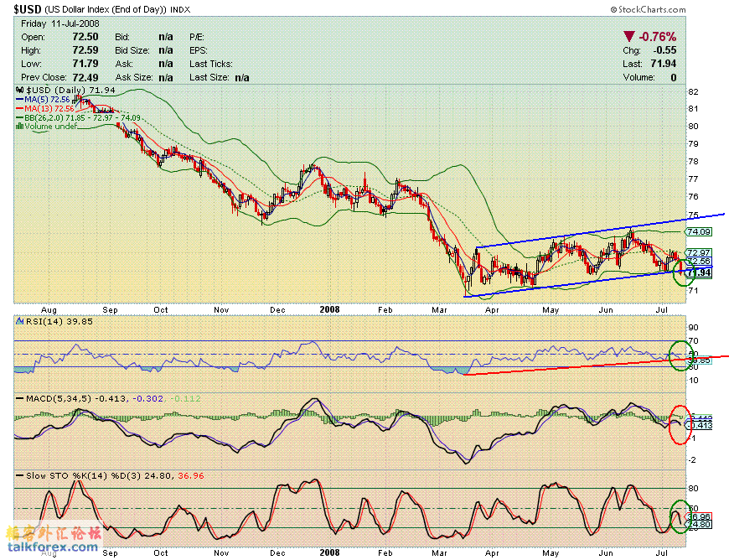Click the 74.09 upper band price tag
This screenshot has width=729, height=560.
click(x=698, y=231)
